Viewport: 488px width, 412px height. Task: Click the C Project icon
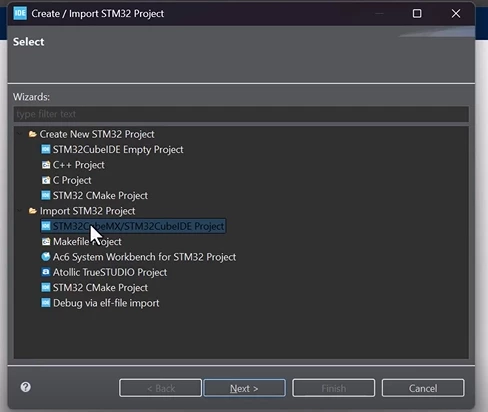[x=46, y=180]
